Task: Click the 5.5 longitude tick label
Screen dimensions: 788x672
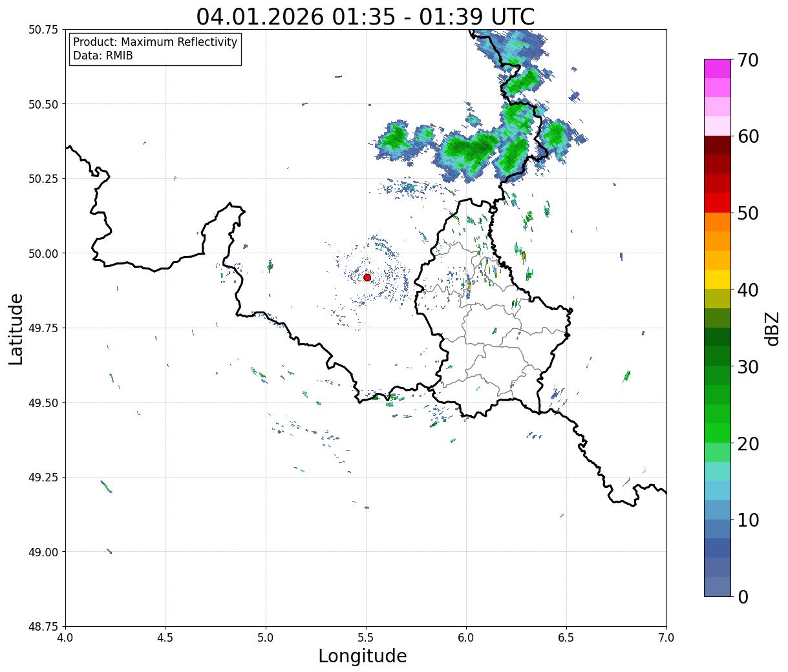Action: [366, 638]
